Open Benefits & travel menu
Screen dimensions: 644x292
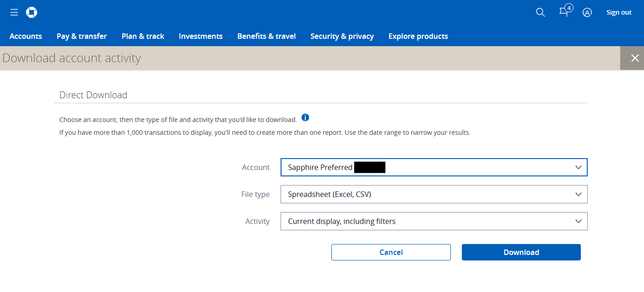[266, 36]
